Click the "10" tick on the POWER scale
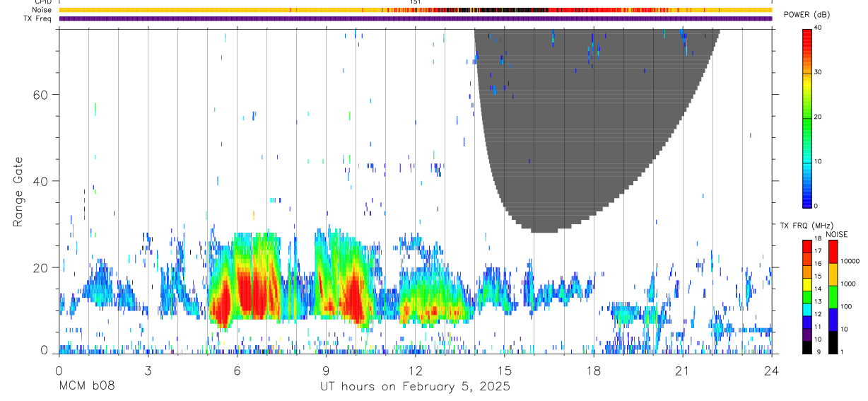This screenshot has width=868, height=401. (x=819, y=161)
